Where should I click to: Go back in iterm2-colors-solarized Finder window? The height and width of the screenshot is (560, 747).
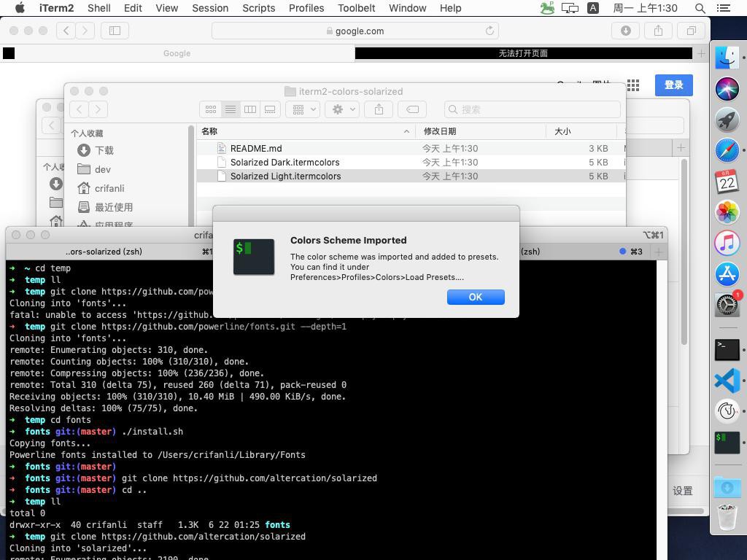[79, 109]
